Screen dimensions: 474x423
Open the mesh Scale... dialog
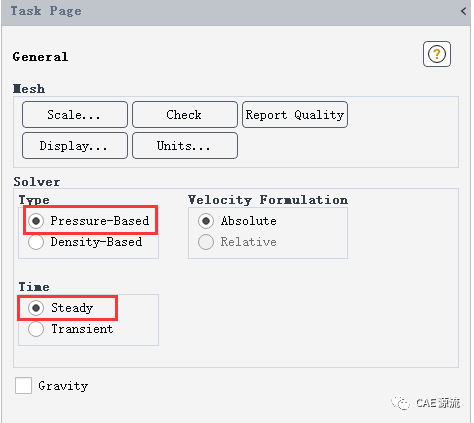(x=75, y=115)
